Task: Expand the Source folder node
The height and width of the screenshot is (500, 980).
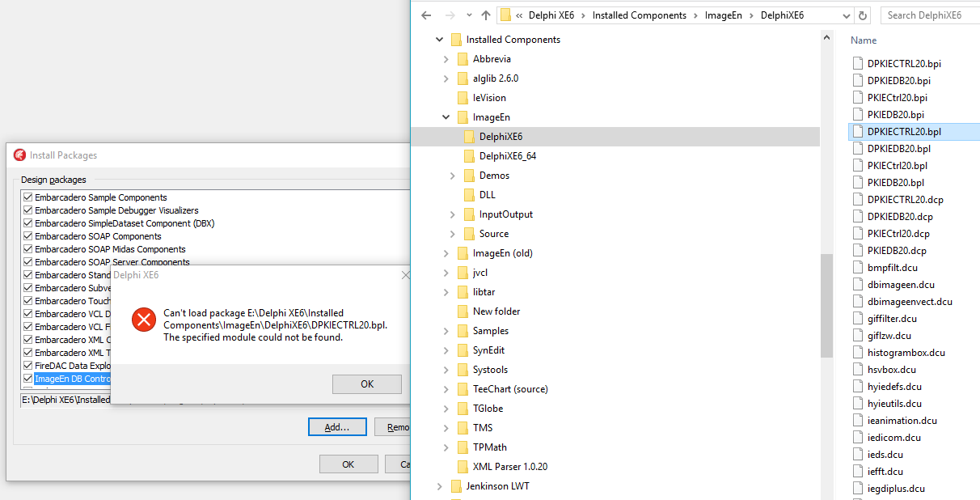Action: point(453,234)
